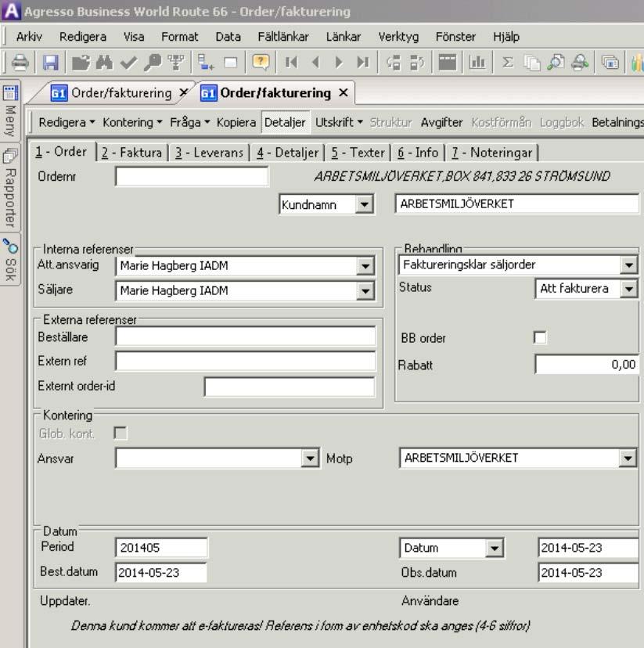Toggle the BB order checkbox
The image size is (644, 648).
(x=540, y=337)
